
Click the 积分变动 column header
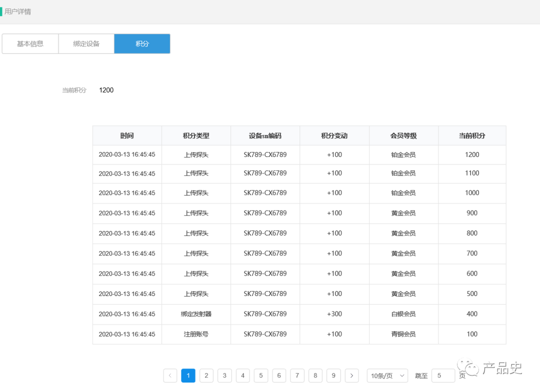coord(334,136)
